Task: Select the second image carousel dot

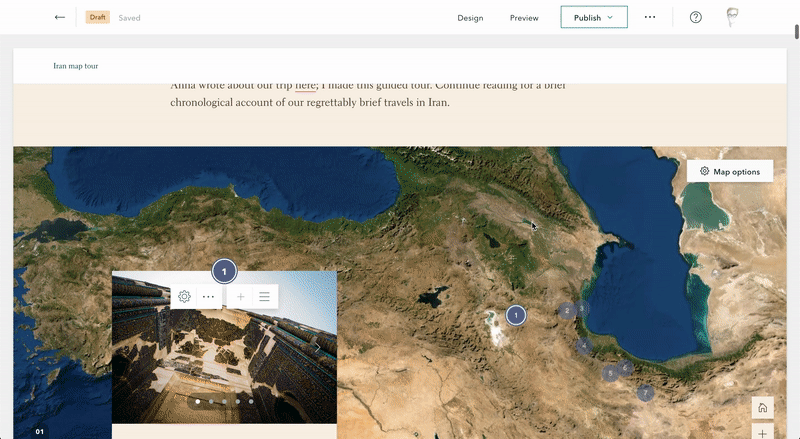Action: (x=211, y=402)
